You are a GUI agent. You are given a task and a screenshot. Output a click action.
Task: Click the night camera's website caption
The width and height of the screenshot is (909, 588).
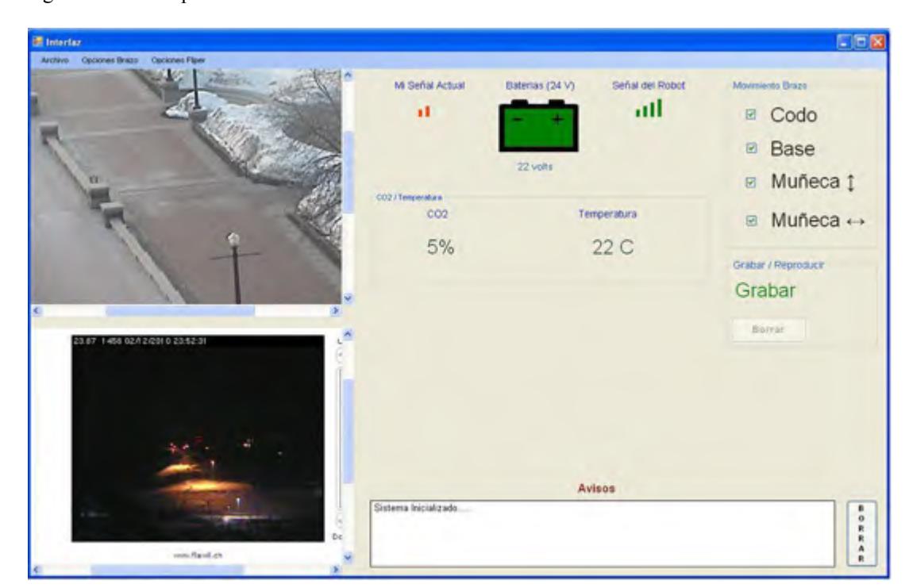tap(198, 555)
